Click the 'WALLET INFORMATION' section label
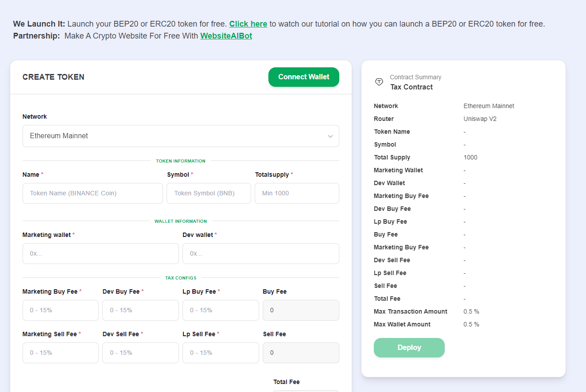The image size is (586, 392). pyautogui.click(x=181, y=221)
